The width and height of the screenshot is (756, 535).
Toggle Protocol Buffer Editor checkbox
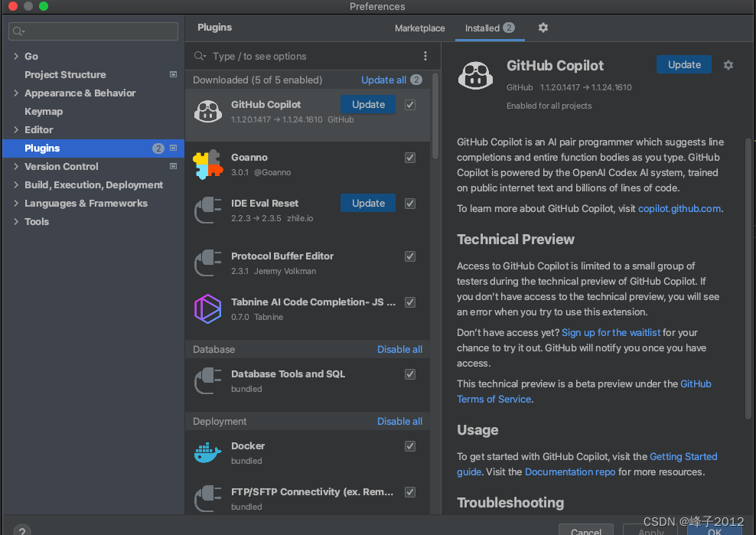click(410, 256)
